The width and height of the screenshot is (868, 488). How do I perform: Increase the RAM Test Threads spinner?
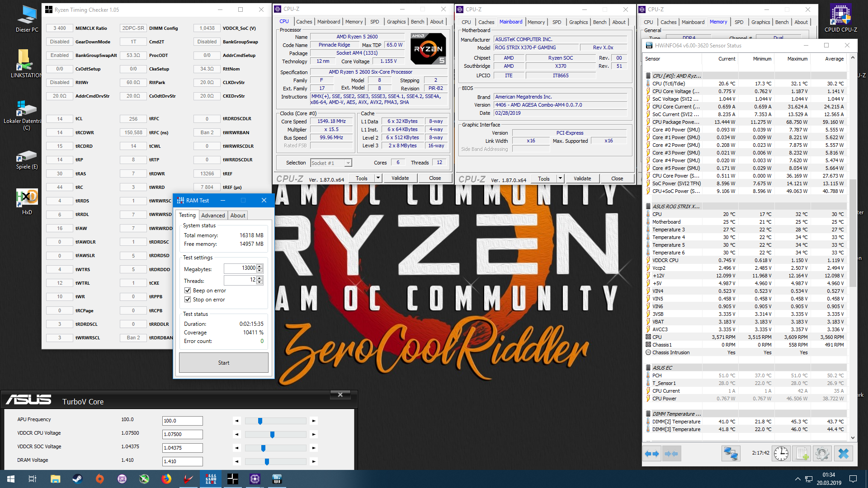coord(259,278)
